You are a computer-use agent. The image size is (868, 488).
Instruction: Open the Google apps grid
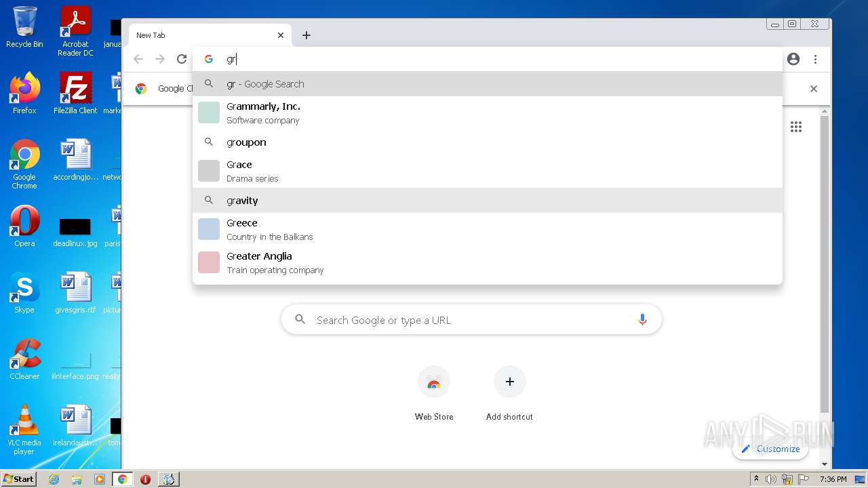pos(796,127)
